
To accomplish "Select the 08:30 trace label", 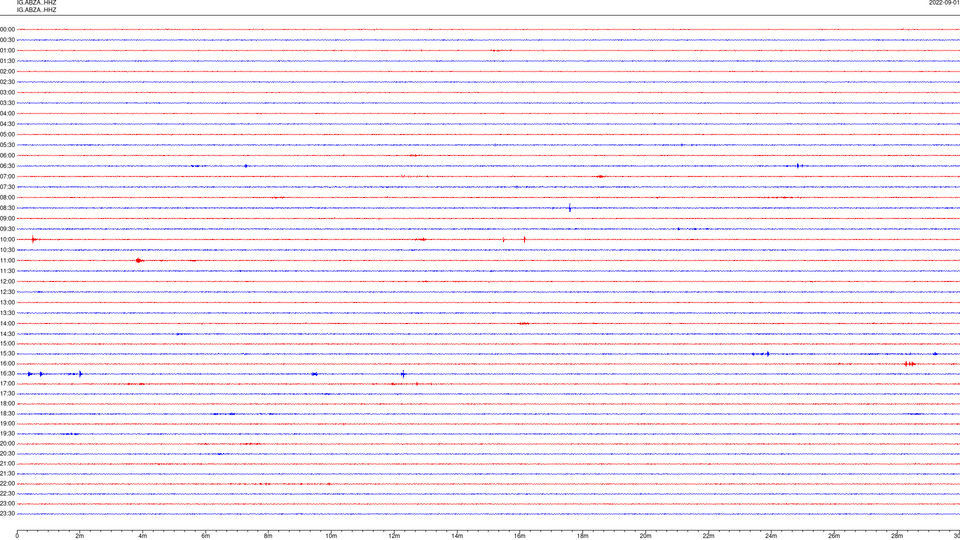I will pos(7,208).
